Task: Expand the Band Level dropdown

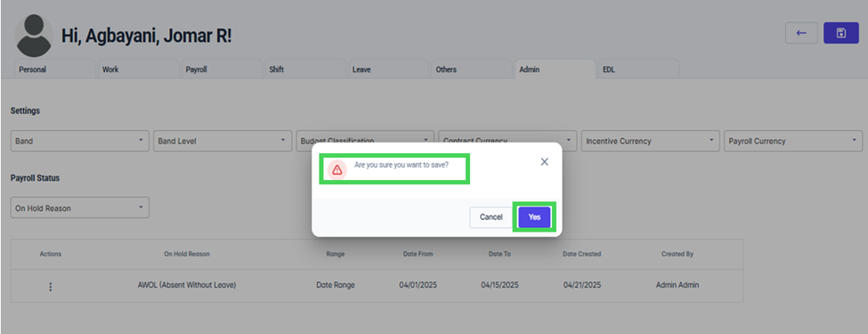Action: pyautogui.click(x=223, y=141)
